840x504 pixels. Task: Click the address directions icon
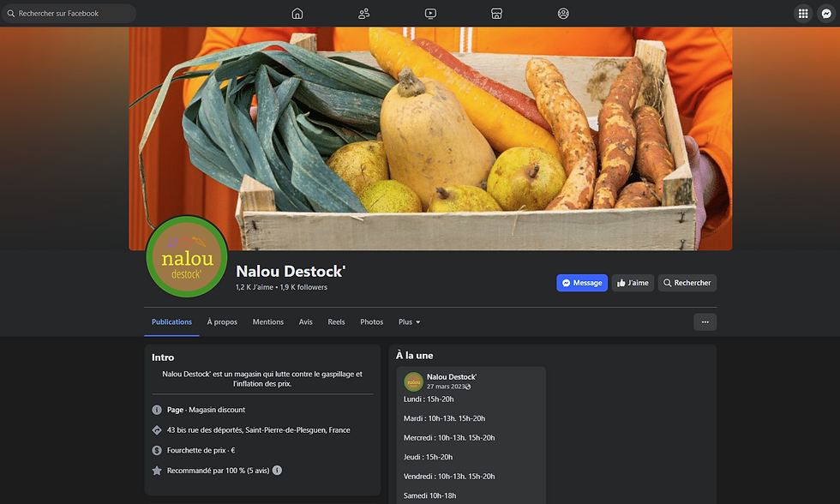click(x=156, y=430)
